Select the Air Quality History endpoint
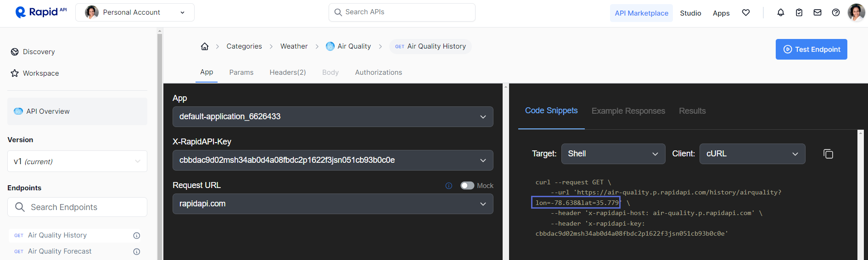Screen dimensions: 868x260 click(57, 235)
